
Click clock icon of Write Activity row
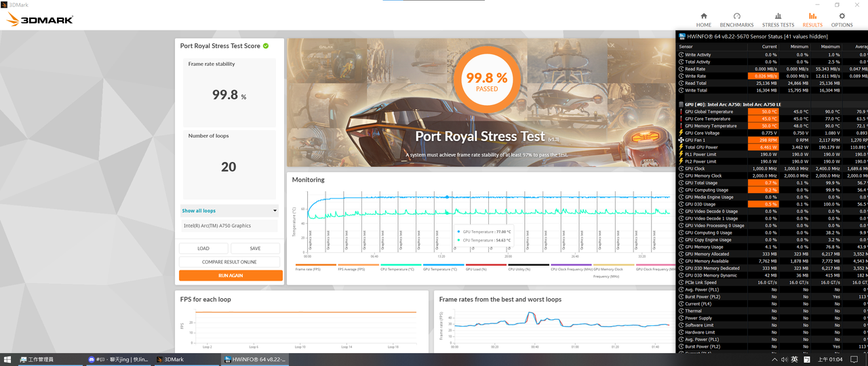(x=681, y=55)
